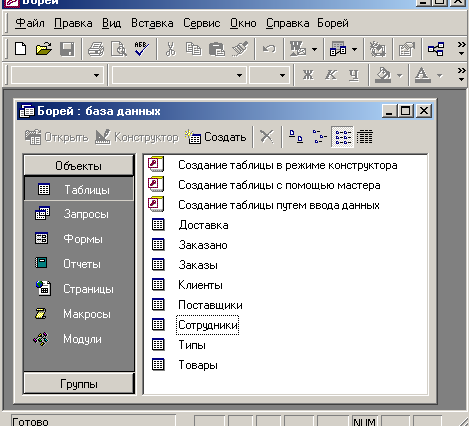Switch to Details view
This screenshot has width=469, height=426.
click(365, 137)
